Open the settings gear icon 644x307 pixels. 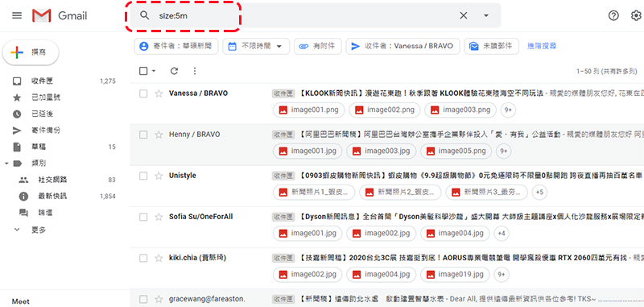click(x=636, y=15)
